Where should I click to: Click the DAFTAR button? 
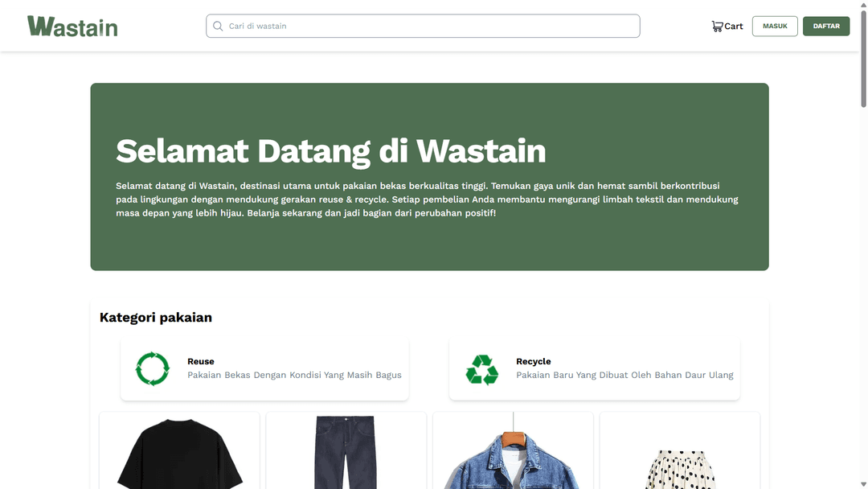(x=826, y=26)
